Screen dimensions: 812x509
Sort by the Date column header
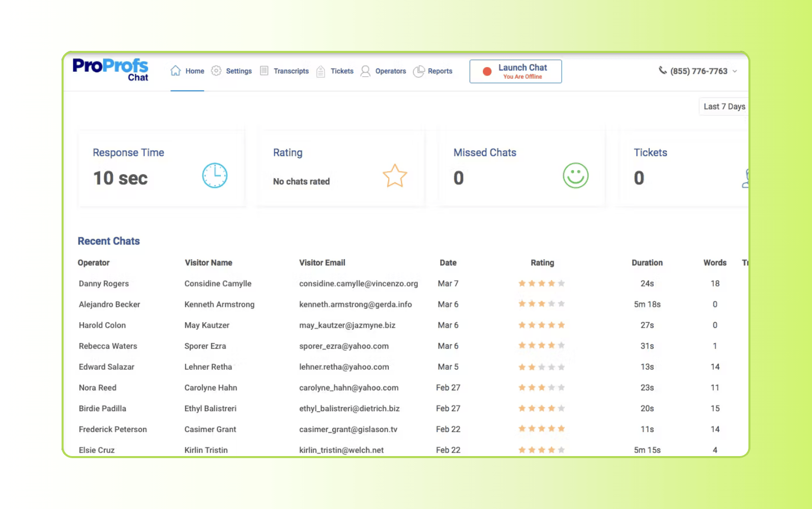[x=448, y=263]
